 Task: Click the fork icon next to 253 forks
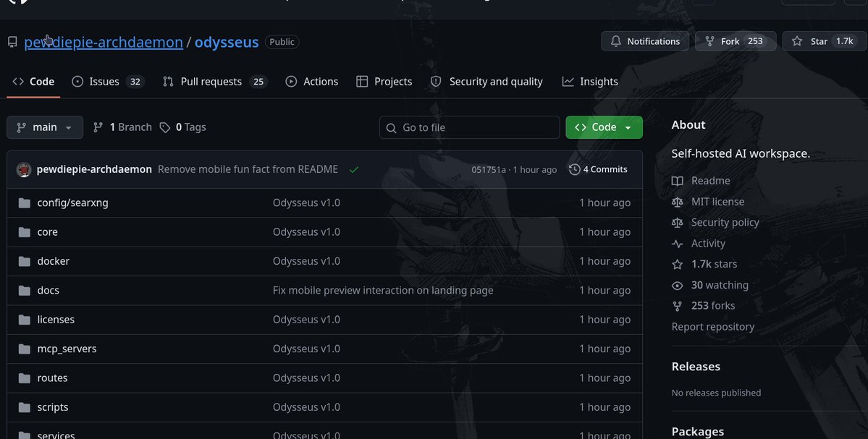[x=677, y=306]
